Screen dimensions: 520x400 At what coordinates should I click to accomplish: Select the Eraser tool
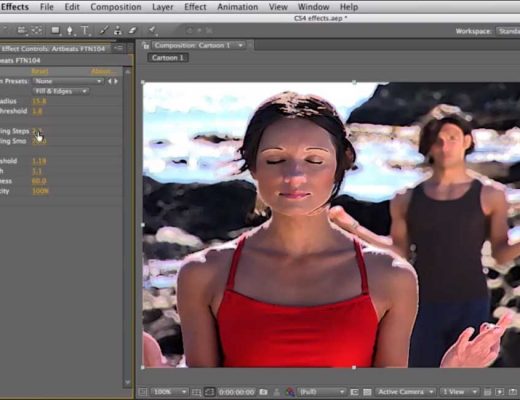[133, 31]
